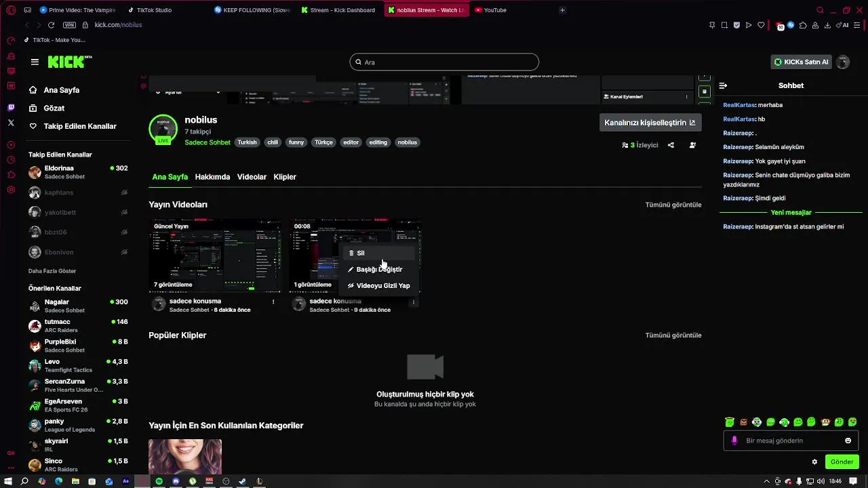The width and height of the screenshot is (868, 488).
Task: Open Eldorinaa channel from sidebar
Action: pos(78,172)
